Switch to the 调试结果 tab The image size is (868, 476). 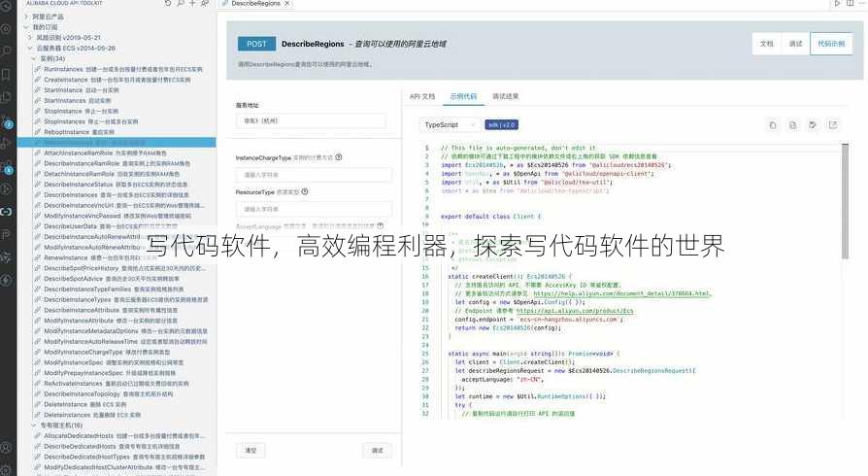(506, 96)
